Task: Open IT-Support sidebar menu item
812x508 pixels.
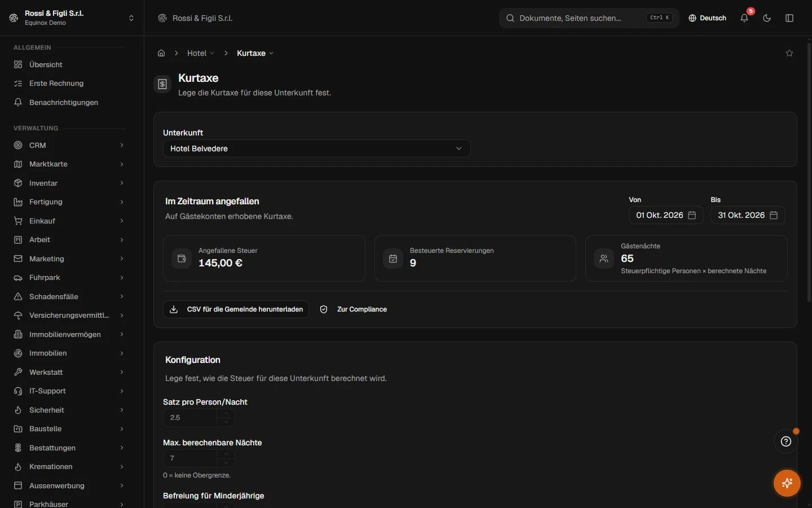Action: 69,391
